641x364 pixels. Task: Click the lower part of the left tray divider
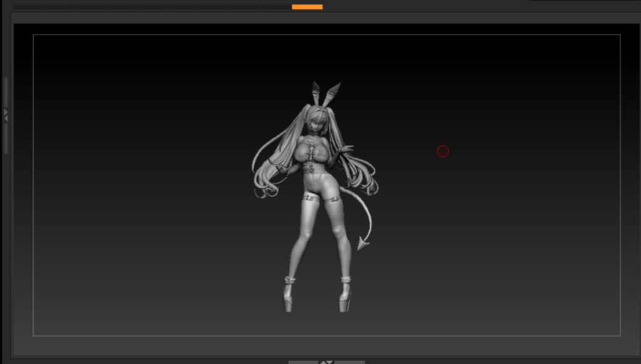coord(6,141)
